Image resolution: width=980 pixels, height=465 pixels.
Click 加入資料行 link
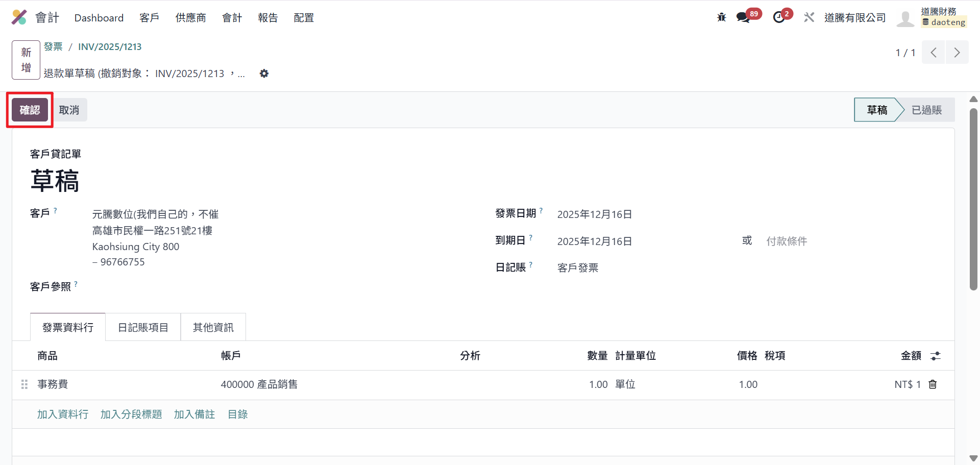coord(63,414)
